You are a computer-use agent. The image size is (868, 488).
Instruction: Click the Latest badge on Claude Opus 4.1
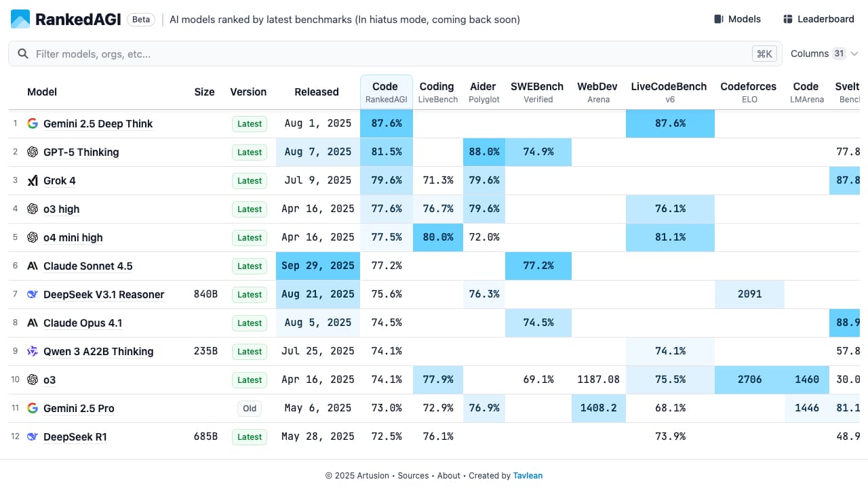(x=250, y=323)
